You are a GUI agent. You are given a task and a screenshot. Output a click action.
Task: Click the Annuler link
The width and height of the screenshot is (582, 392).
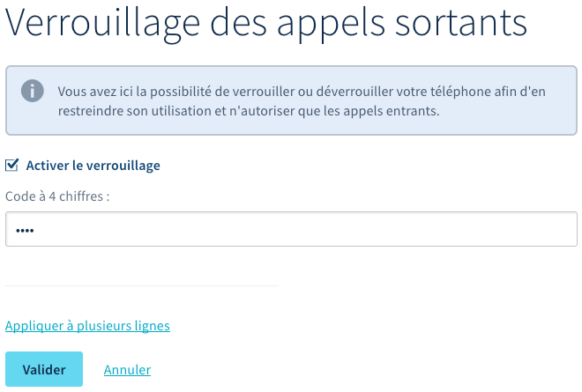tap(127, 370)
